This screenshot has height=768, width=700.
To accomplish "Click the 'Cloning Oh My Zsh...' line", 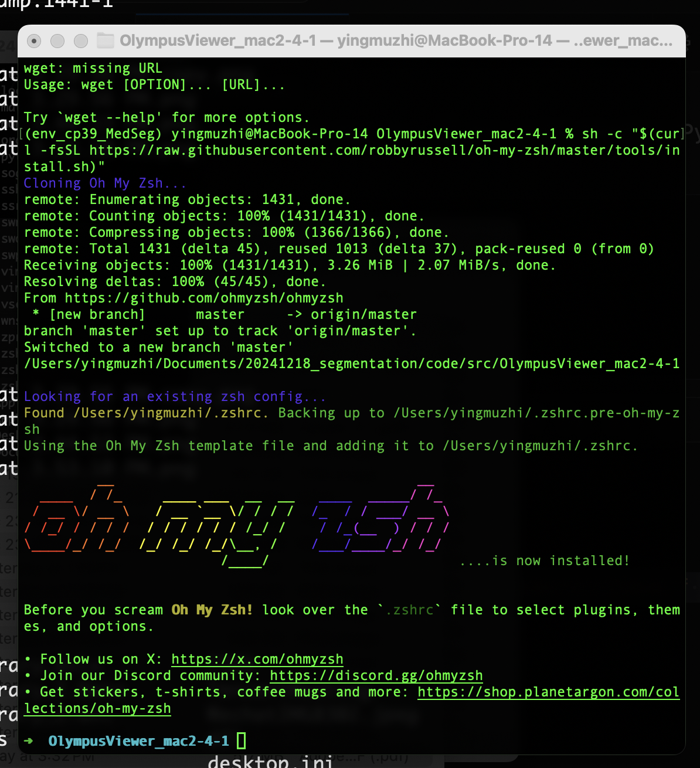I will 105,183.
